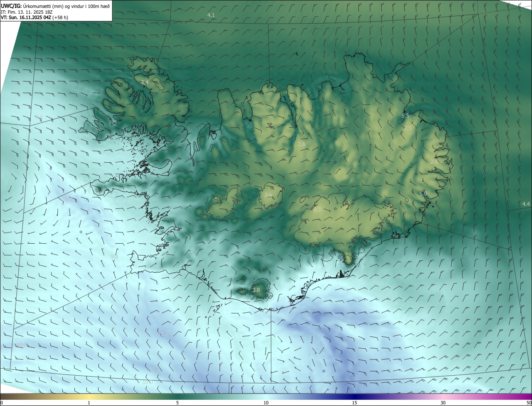Click the 3.4 value on the Westfjords

tap(145, 83)
